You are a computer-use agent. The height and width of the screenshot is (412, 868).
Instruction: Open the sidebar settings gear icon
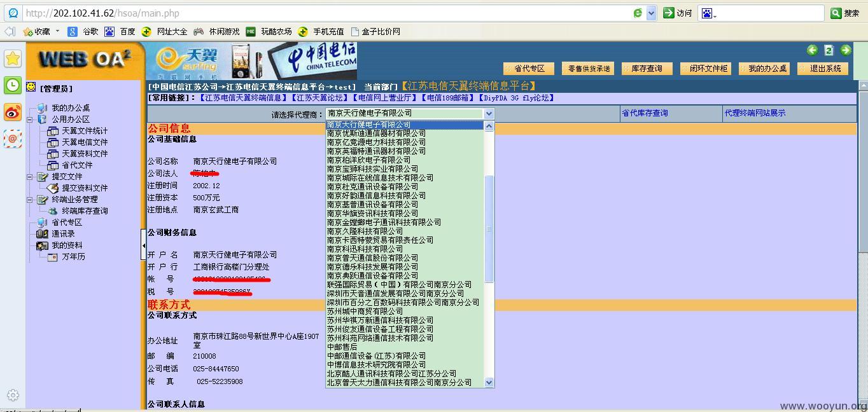tap(13, 395)
